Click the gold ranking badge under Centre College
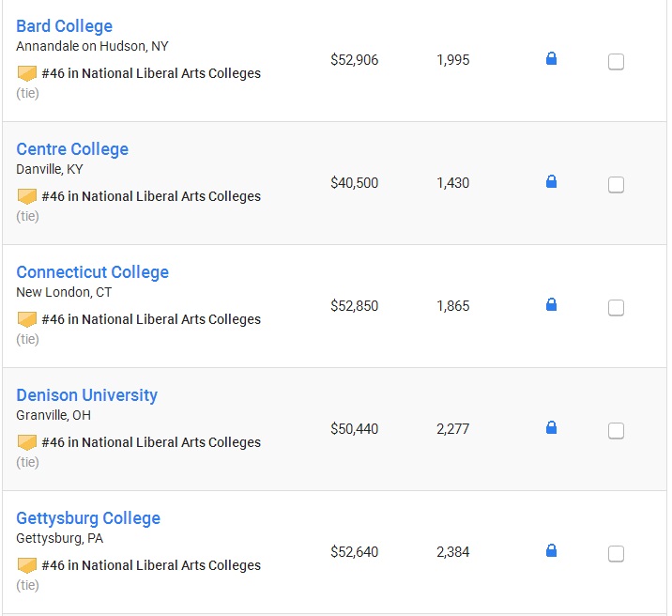 26,196
